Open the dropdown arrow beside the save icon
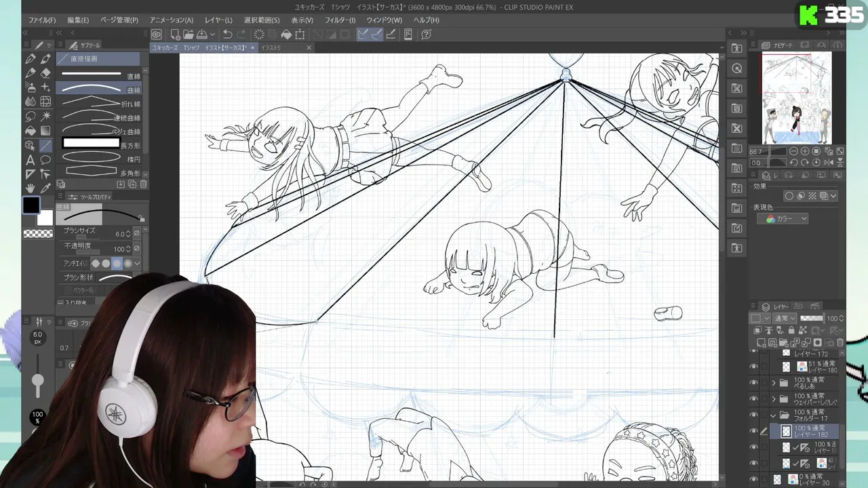 pos(212,35)
